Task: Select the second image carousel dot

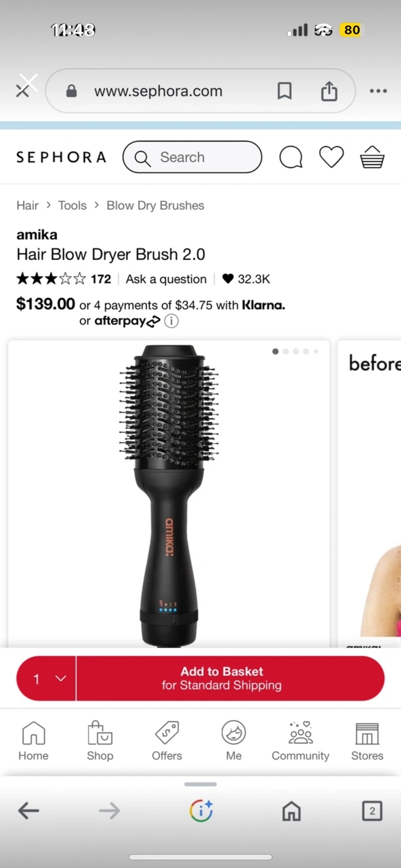Action: [x=286, y=351]
